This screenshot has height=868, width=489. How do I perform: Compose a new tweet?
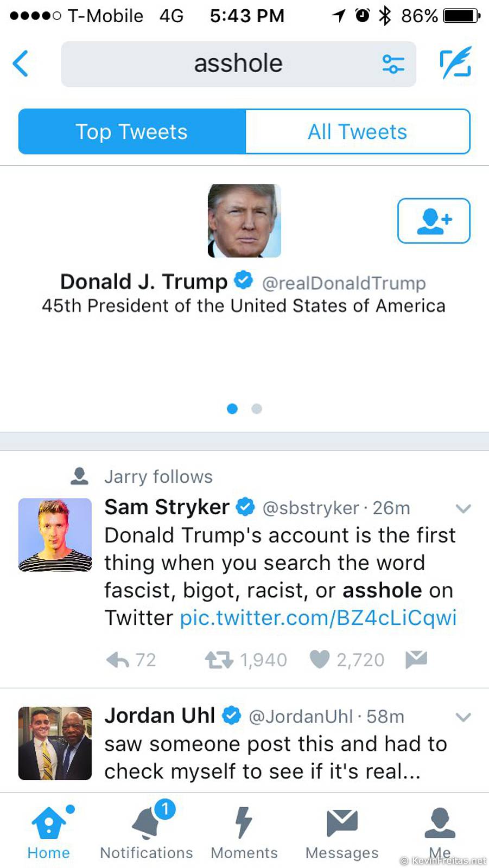pos(455,63)
